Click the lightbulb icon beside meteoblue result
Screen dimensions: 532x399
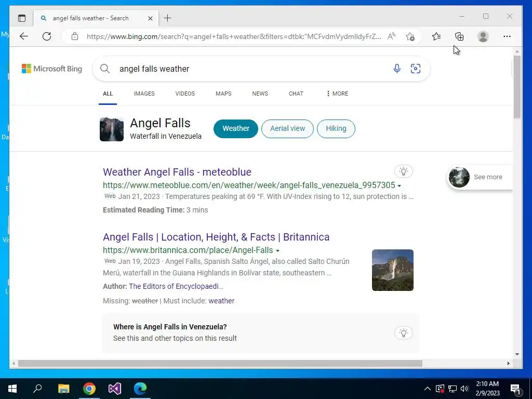pos(403,171)
